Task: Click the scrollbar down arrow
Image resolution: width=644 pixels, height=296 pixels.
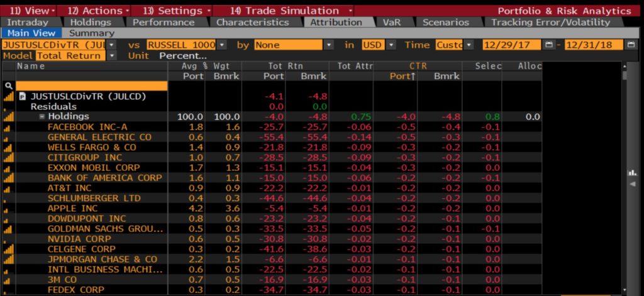Action: click(x=625, y=290)
